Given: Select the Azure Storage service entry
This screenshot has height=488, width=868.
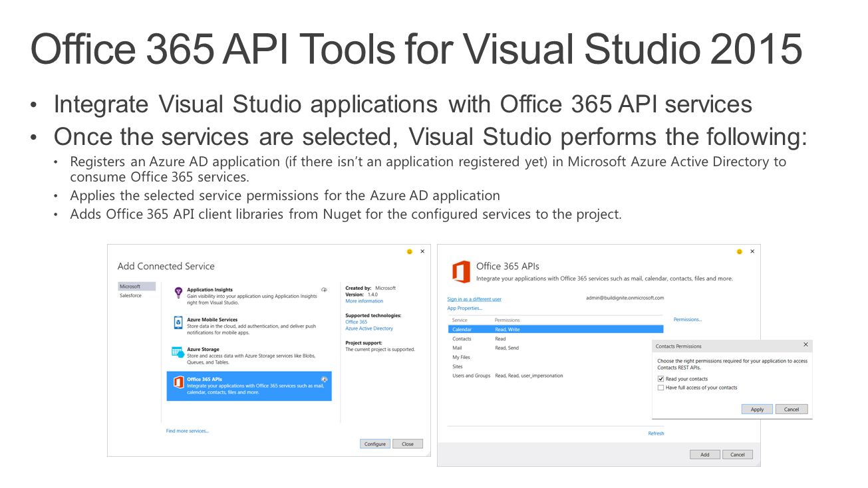Looking at the screenshot, I should [249, 356].
